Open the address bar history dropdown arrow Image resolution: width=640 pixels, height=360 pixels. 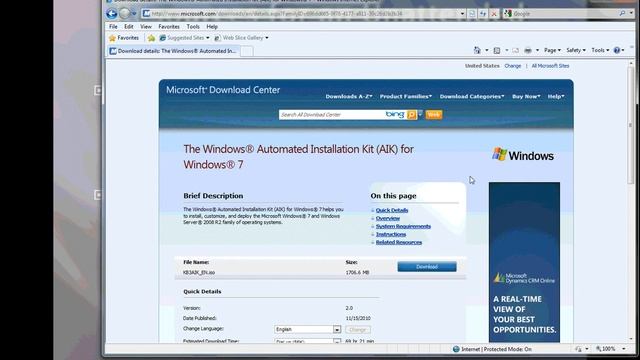click(462, 13)
